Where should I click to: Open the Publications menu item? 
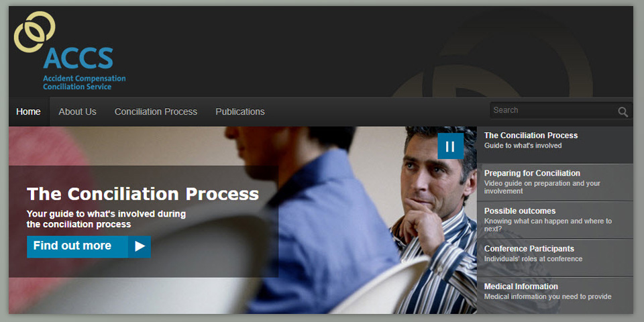click(240, 112)
